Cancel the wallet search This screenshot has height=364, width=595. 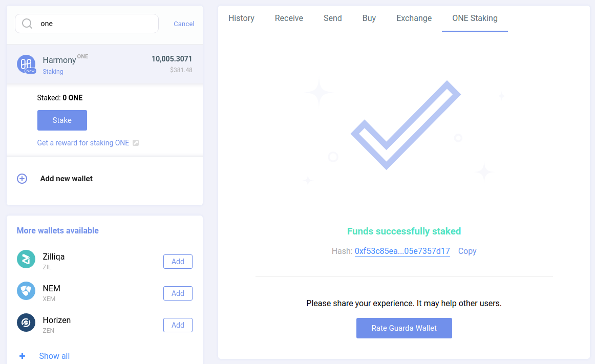pos(184,24)
